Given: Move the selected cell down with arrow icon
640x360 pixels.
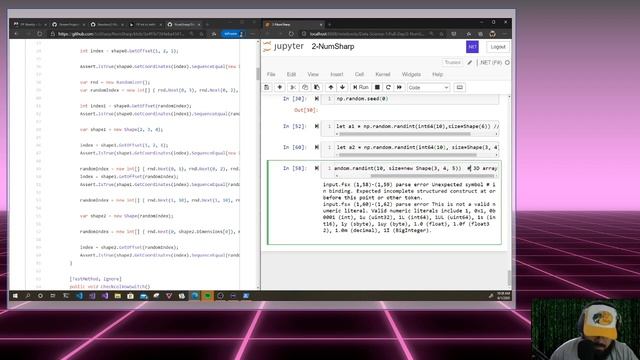Looking at the screenshot, I should point(342,87).
